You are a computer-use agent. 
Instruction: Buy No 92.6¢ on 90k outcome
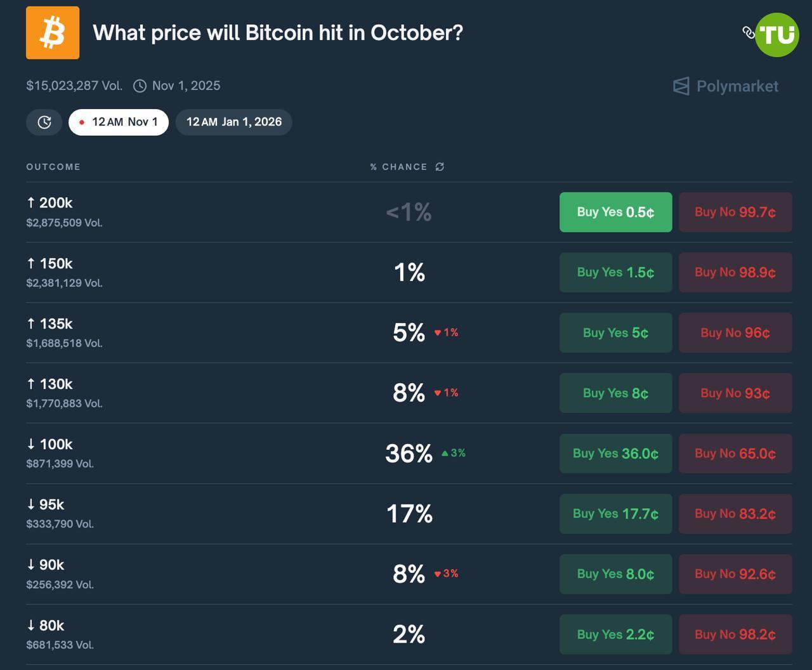click(735, 574)
